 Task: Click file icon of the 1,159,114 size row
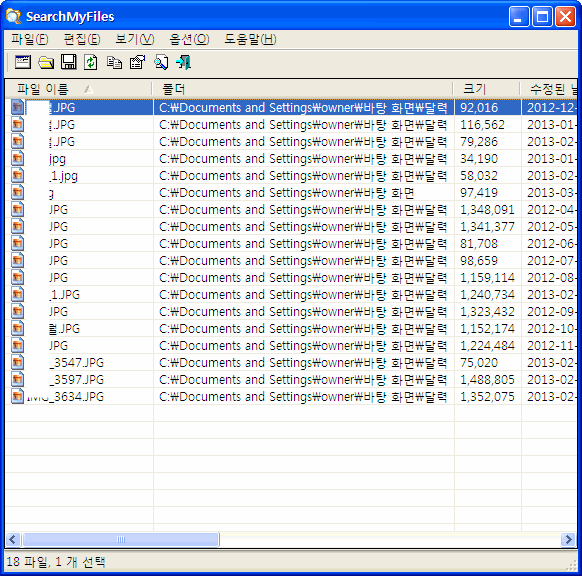click(17, 278)
